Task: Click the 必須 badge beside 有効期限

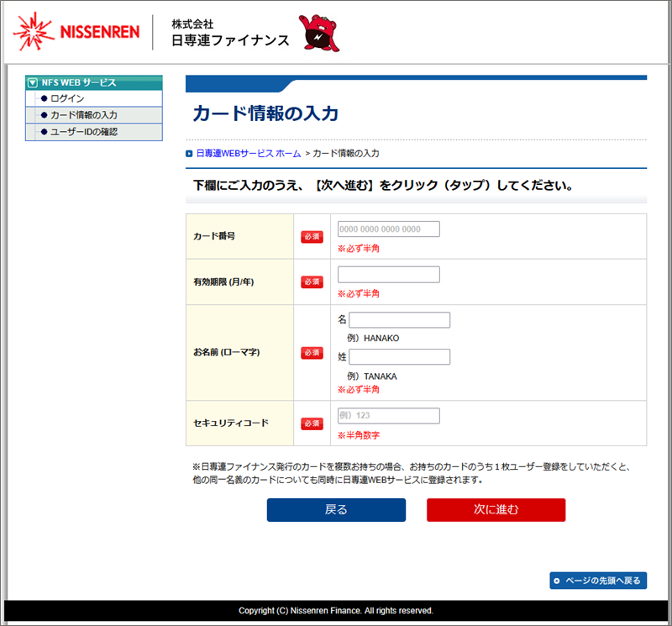Action: [312, 282]
